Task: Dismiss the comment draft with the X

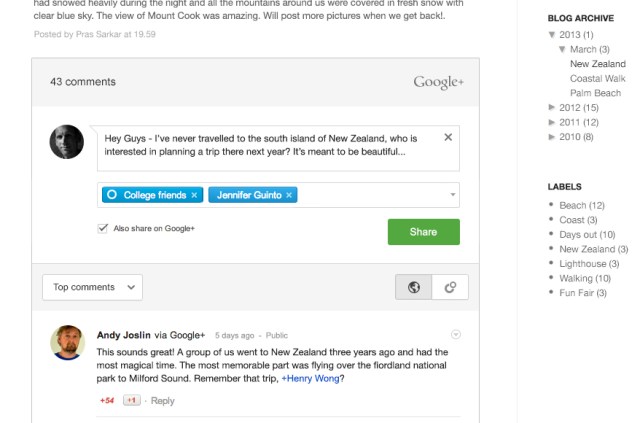Action: [x=448, y=138]
